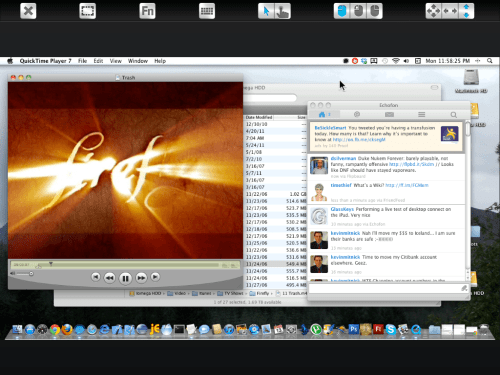The image size is (500, 375).
Task: Launch Firefox from the Dock
Action: [x=67, y=330]
